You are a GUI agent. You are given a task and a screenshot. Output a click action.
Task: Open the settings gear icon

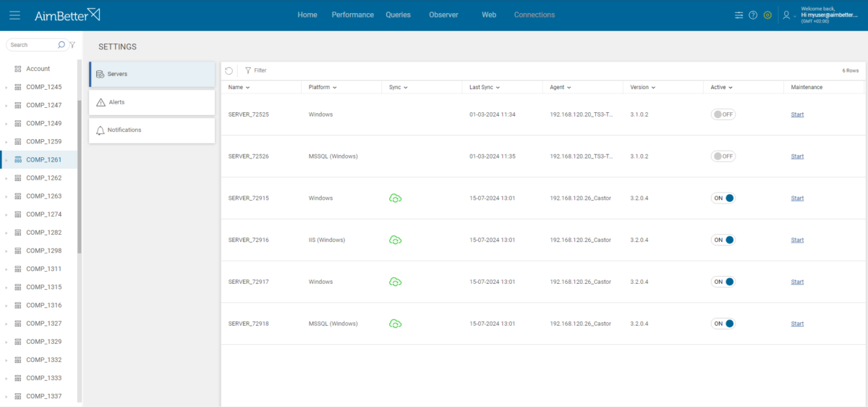pos(767,15)
